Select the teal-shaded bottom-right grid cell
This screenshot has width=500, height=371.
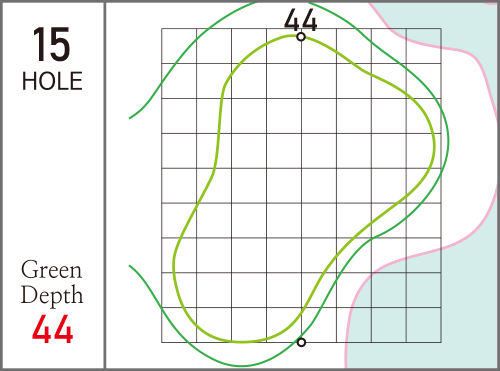424,325
